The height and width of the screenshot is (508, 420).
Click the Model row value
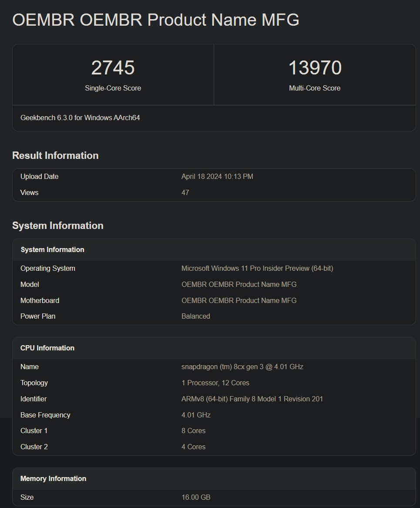[x=239, y=284]
